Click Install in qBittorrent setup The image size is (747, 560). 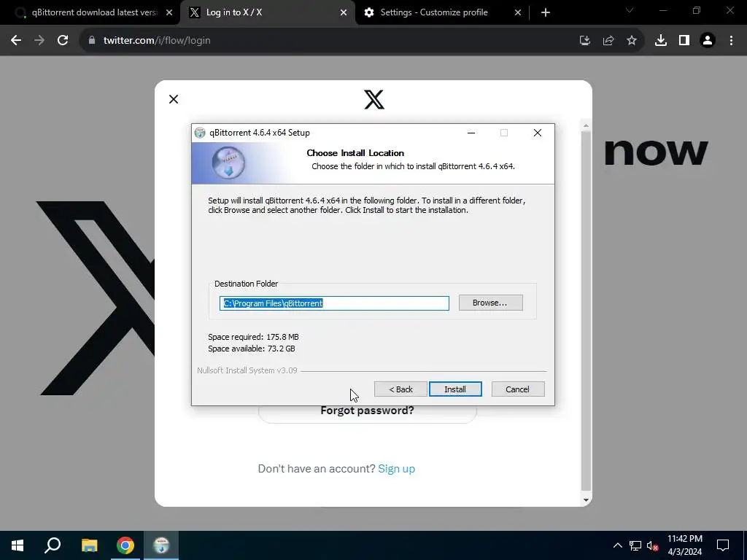[x=455, y=389]
